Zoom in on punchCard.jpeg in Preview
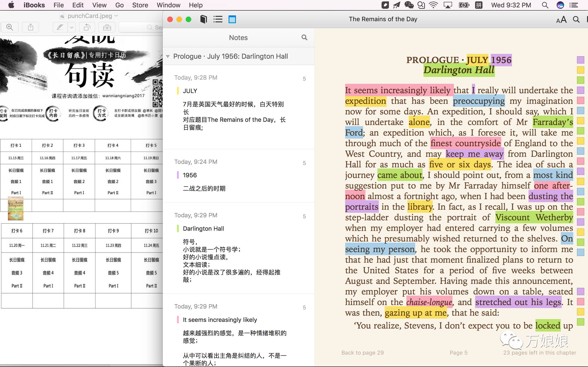This screenshot has width=588, height=367. click(10, 27)
